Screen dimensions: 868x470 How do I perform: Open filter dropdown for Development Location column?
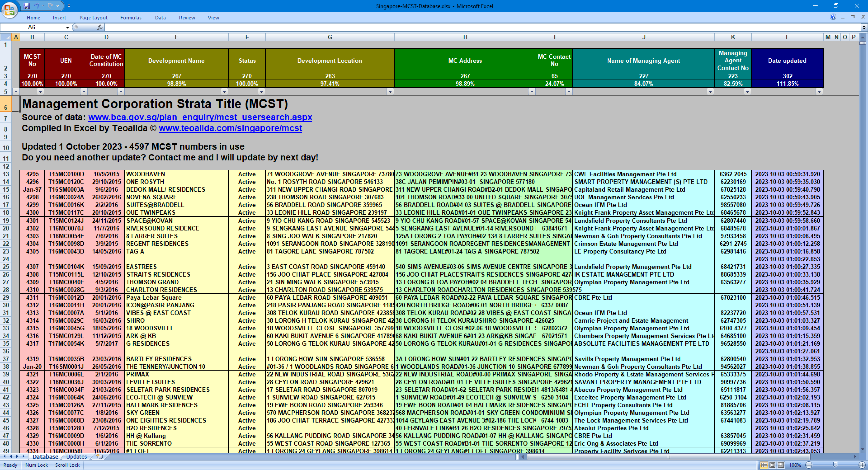click(x=390, y=91)
